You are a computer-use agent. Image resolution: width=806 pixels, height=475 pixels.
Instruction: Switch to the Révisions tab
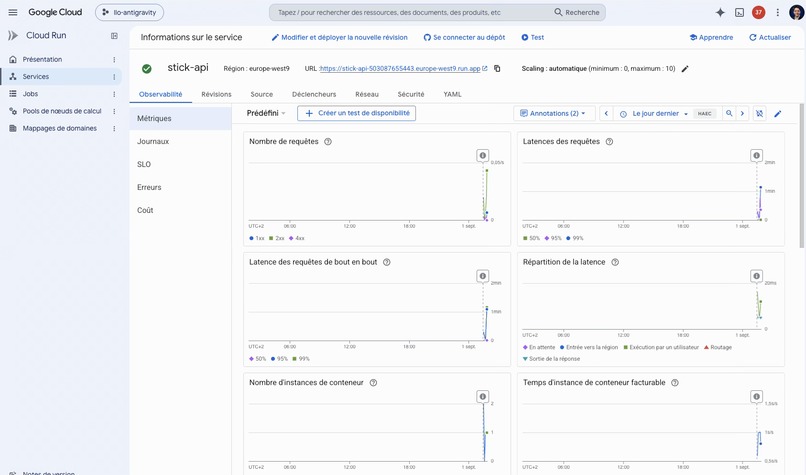(x=216, y=95)
